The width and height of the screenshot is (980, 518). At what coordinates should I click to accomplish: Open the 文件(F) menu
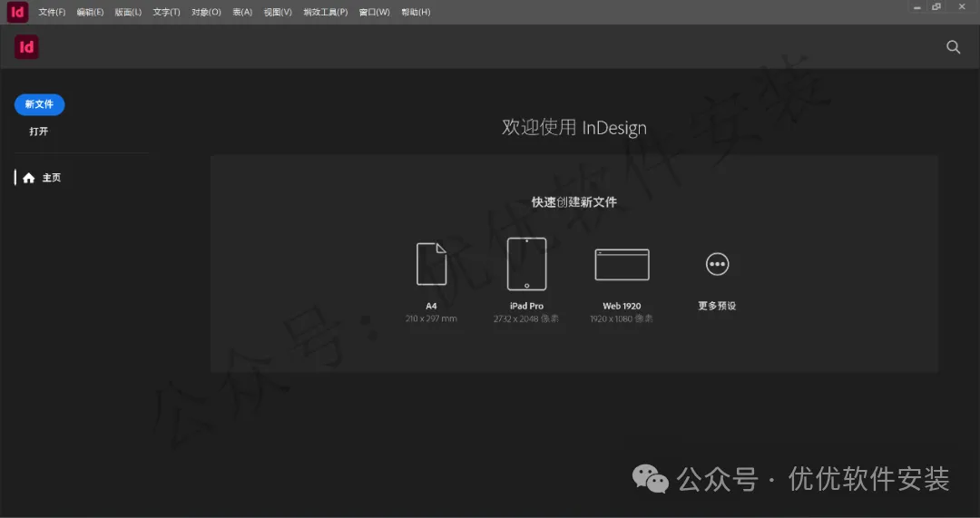coord(52,13)
